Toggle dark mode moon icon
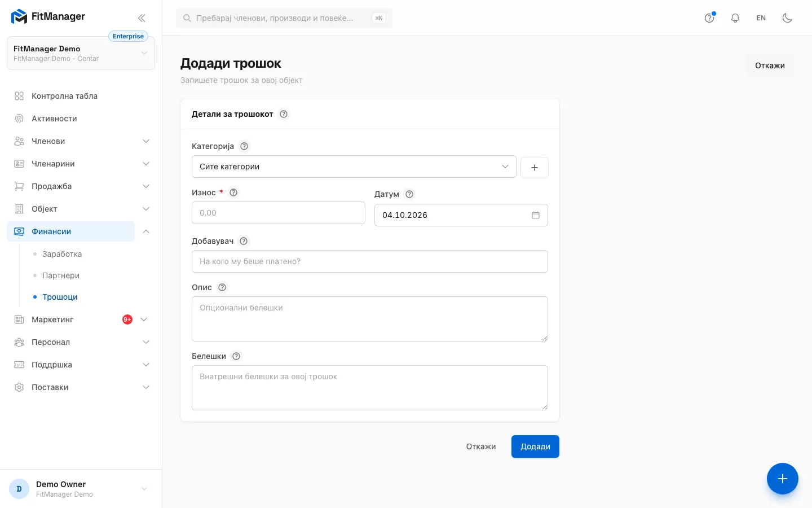Viewport: 812px width, 508px height. point(787,18)
